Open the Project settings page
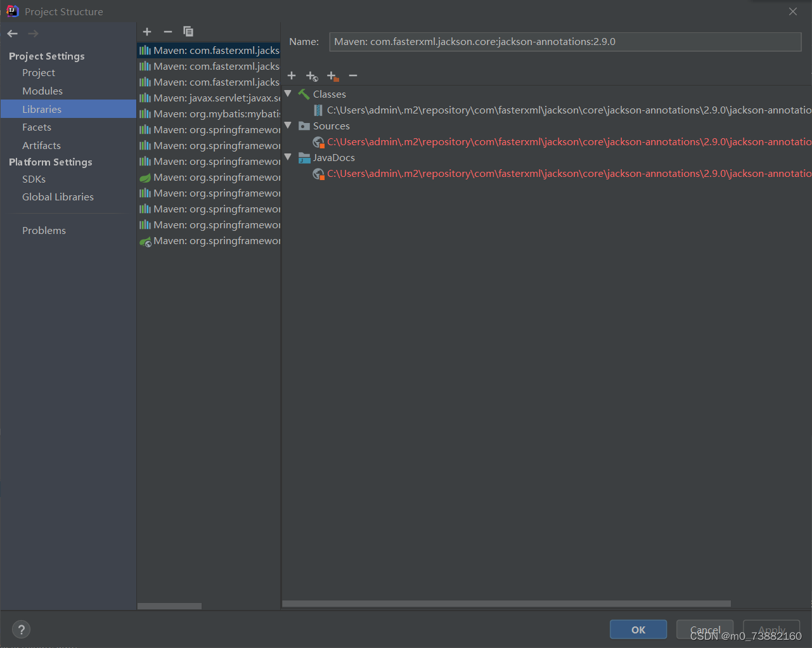Screen dimensions: 812x648 click(x=39, y=73)
